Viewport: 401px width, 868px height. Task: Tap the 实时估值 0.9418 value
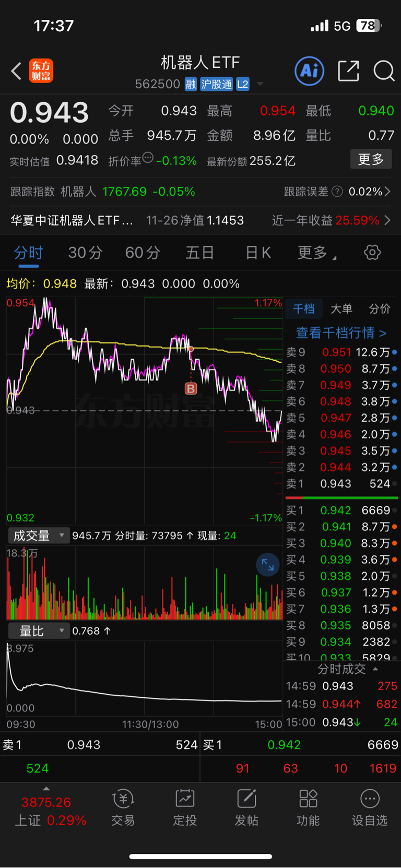tap(77, 160)
